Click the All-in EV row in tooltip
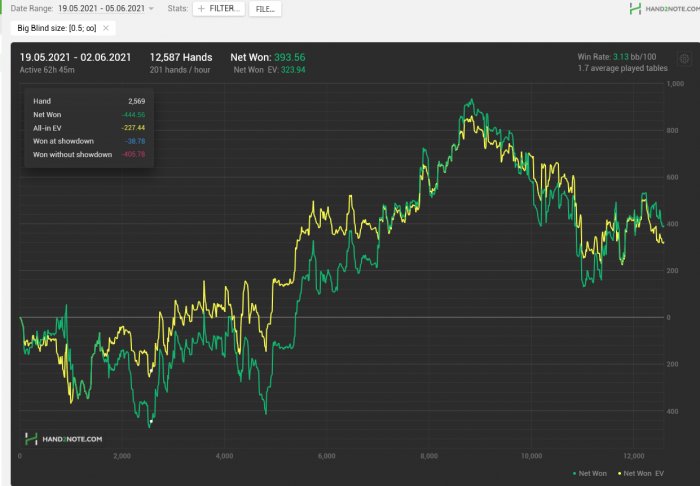Screen dimensions: 700x486 tap(89, 128)
